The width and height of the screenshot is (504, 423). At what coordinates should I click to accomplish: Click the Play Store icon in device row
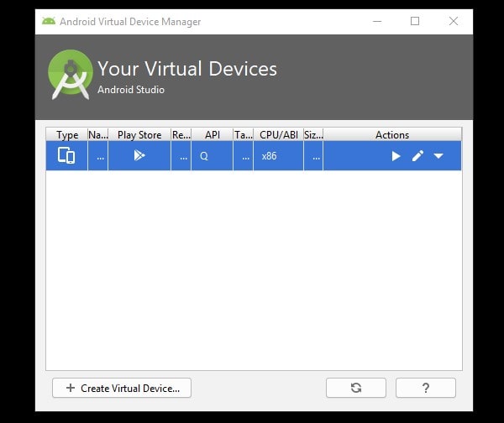139,155
